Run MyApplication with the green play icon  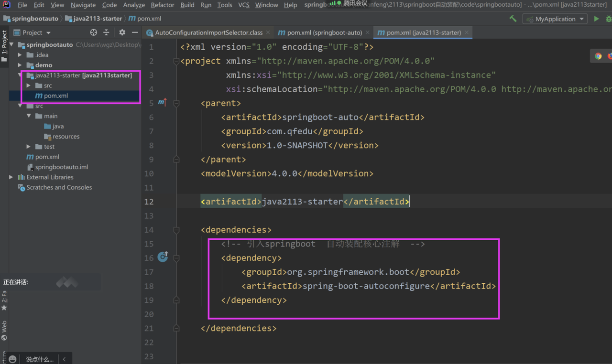596,19
